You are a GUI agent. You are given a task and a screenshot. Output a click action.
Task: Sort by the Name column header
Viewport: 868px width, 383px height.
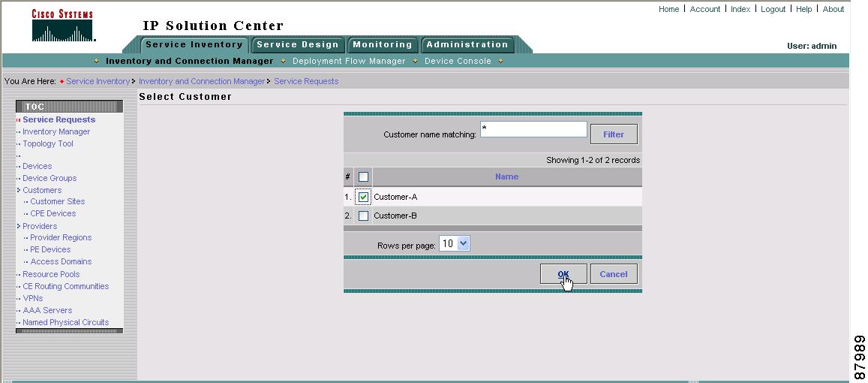tap(506, 176)
